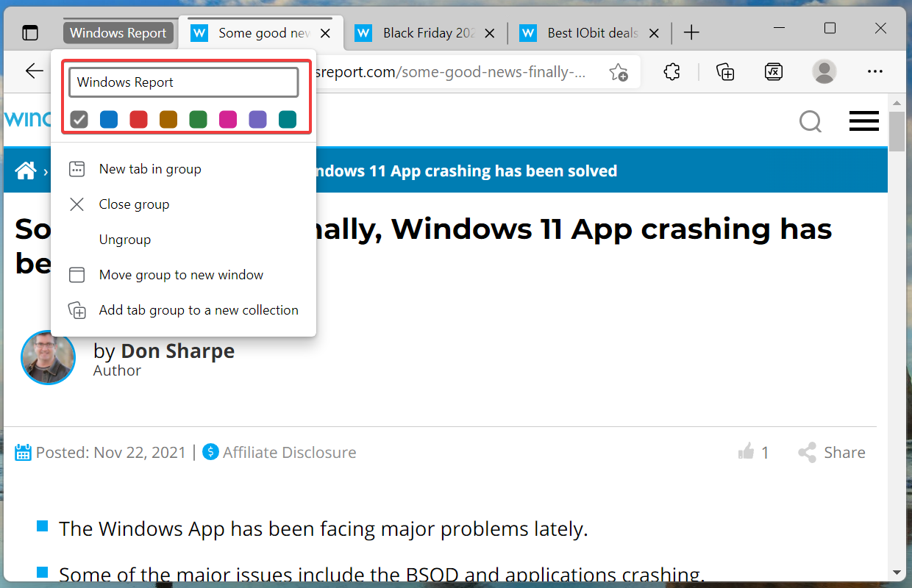Click the Affiliate Disclosure dollar icon
912x588 pixels.
pyautogui.click(x=210, y=451)
